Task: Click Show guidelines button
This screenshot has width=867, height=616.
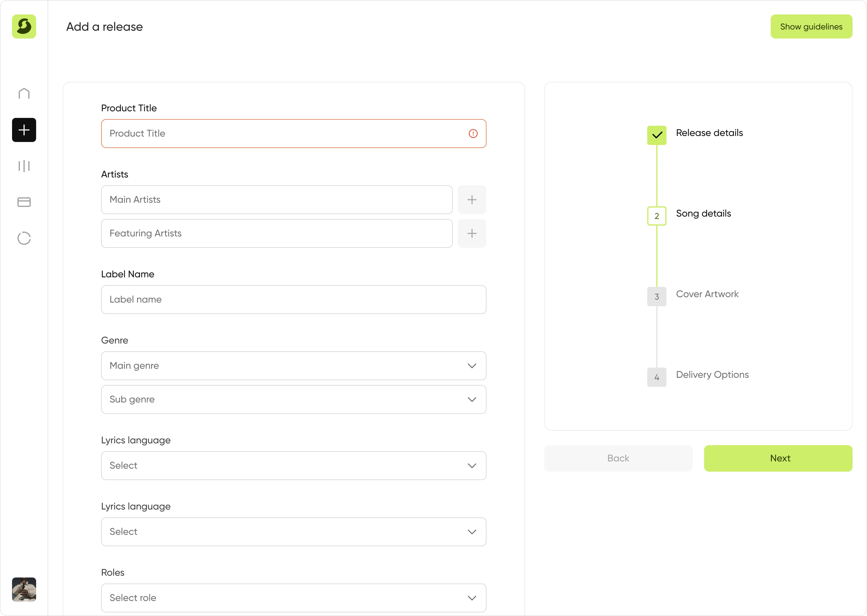Action: point(811,26)
